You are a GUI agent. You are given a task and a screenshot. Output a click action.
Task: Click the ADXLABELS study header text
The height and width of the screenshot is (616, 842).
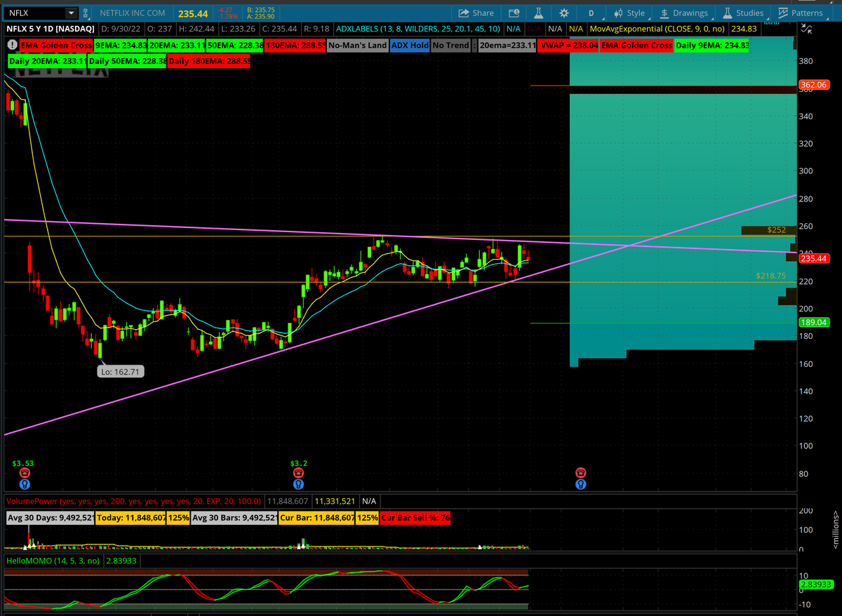[x=417, y=29]
